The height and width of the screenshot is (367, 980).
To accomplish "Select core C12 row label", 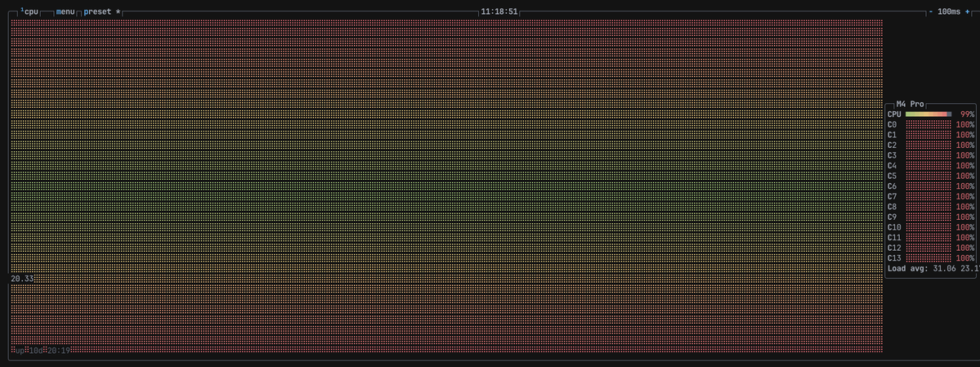I will point(894,248).
